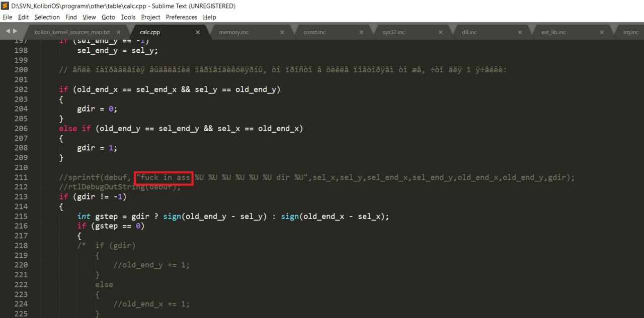Place cursor on 'gdir = 0;' line
Viewport: 644px width, 318px height.
[97, 109]
